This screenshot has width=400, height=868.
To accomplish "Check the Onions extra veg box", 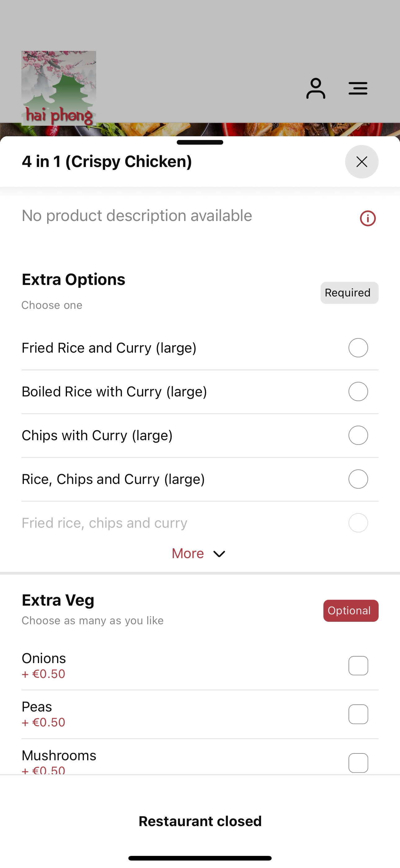I will click(358, 666).
